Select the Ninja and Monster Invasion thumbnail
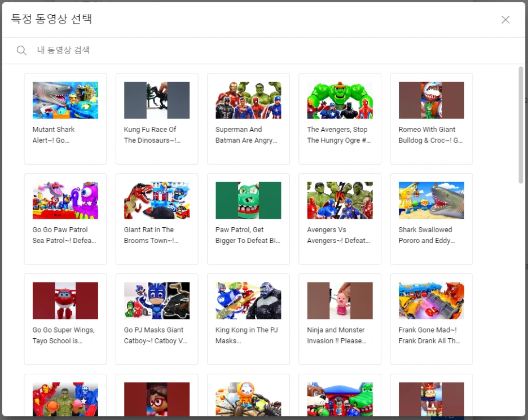528x420 pixels. point(340,300)
